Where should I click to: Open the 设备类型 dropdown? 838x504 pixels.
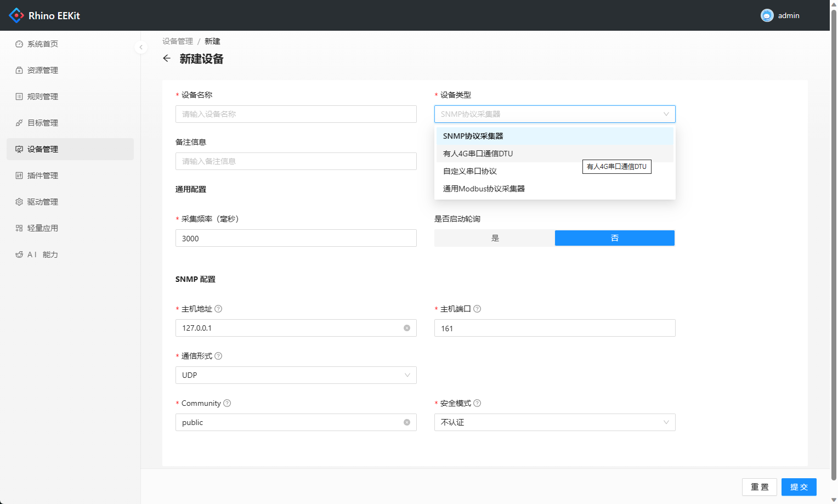[x=555, y=114]
